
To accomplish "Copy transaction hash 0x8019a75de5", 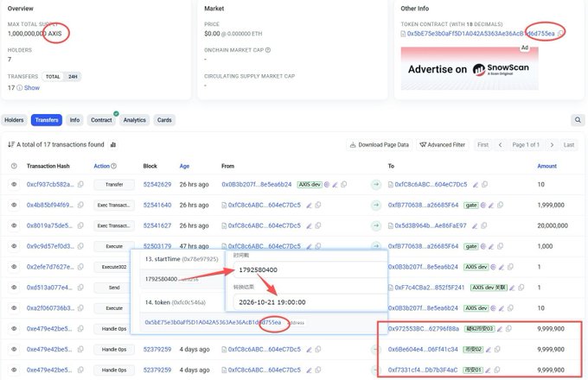I will point(80,225).
